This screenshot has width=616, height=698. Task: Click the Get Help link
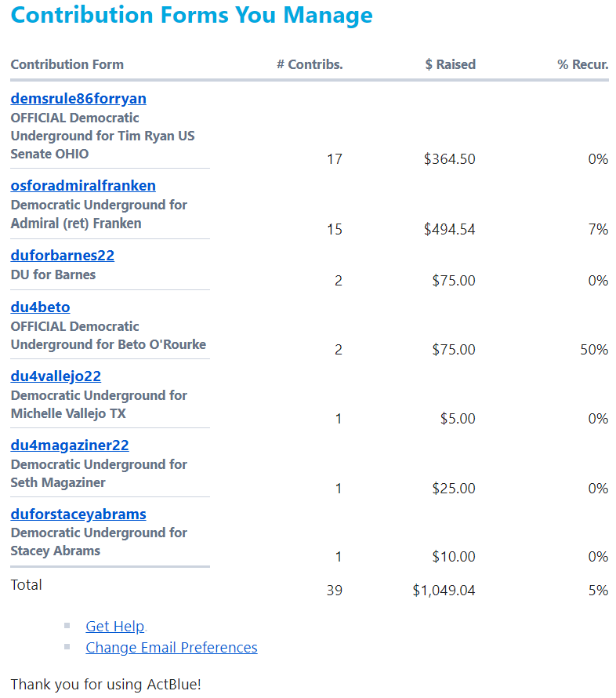coord(114,627)
